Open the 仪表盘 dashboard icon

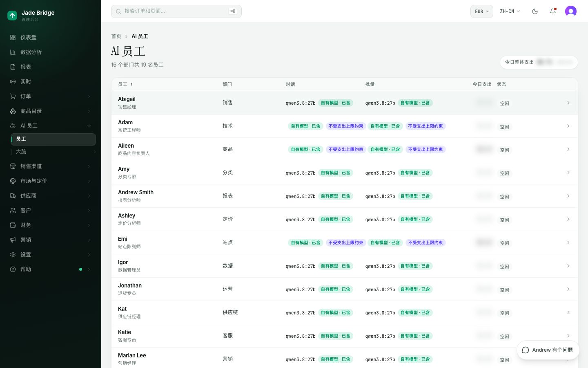click(x=13, y=37)
